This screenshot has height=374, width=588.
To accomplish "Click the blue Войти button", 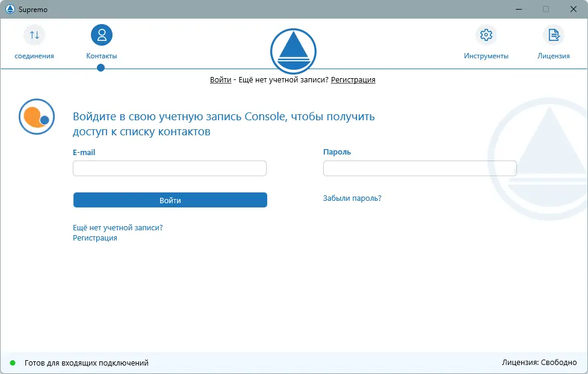I will tap(170, 200).
